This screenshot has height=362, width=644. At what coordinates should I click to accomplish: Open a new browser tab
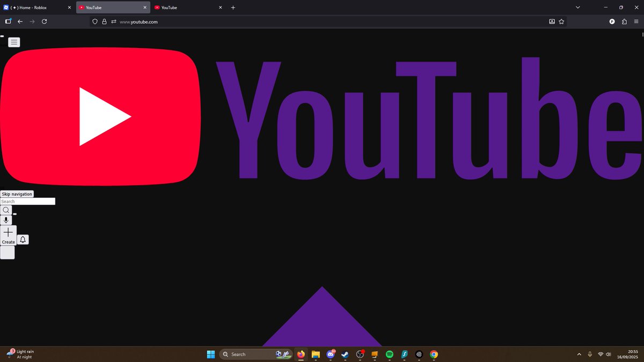point(233,8)
